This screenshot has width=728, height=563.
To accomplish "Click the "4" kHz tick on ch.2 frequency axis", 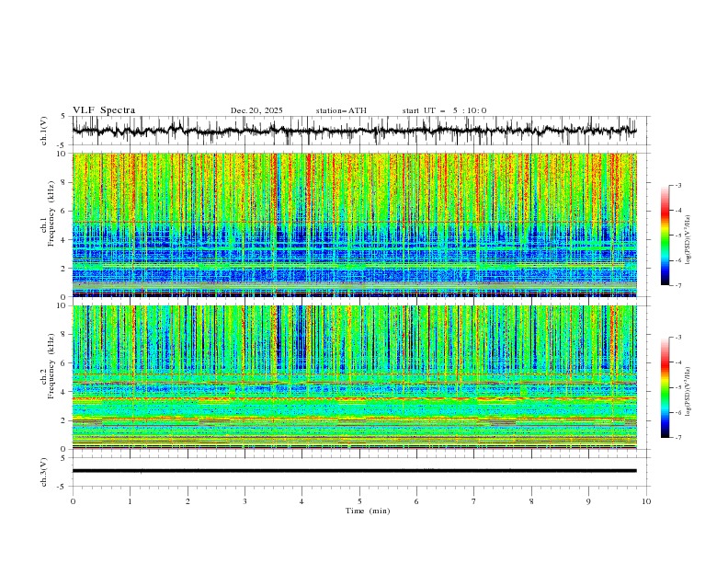I will tap(64, 392).
